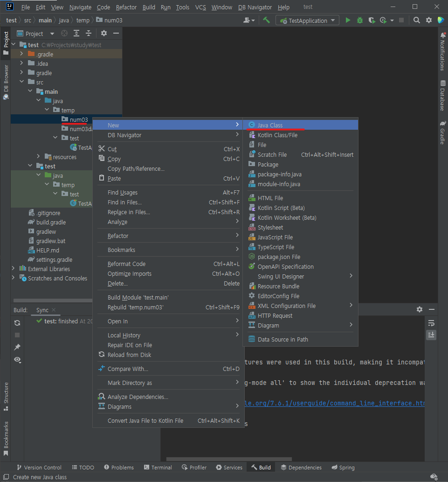Click Delete... in context menu
The image size is (448, 482).
[x=168, y=283]
